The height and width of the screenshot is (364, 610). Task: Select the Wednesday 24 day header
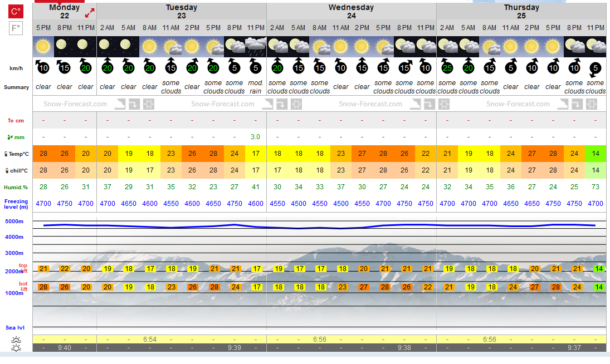[x=352, y=11]
